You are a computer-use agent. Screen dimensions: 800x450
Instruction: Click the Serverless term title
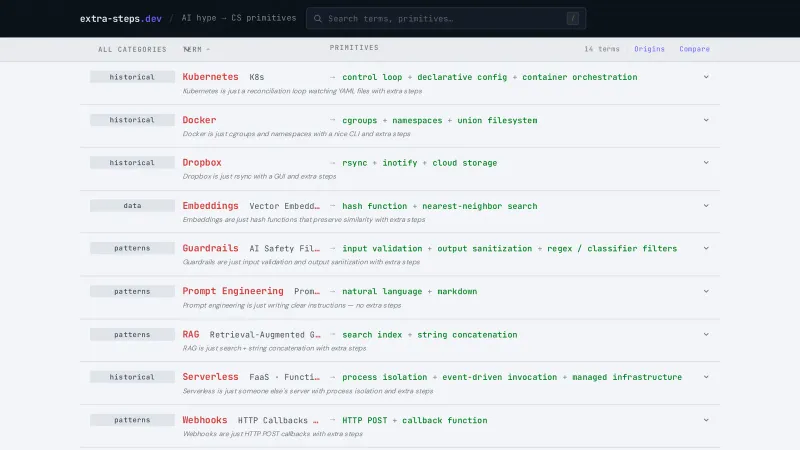pyautogui.click(x=210, y=377)
